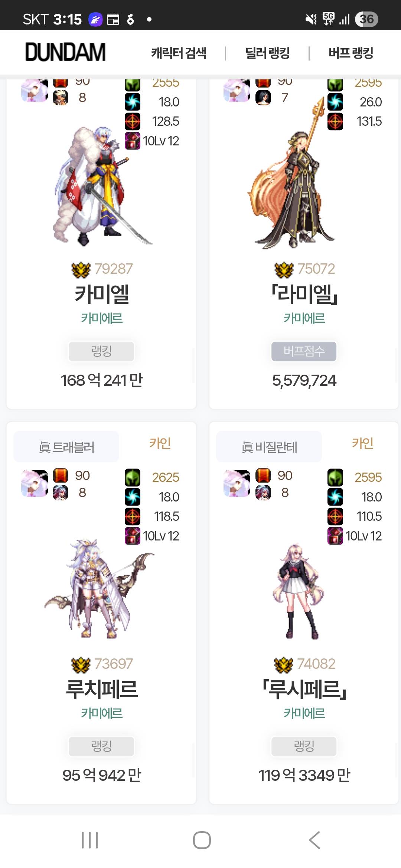Click the gold crown icon beside 79287
Viewport: 401px width, 868px height.
tap(81, 270)
